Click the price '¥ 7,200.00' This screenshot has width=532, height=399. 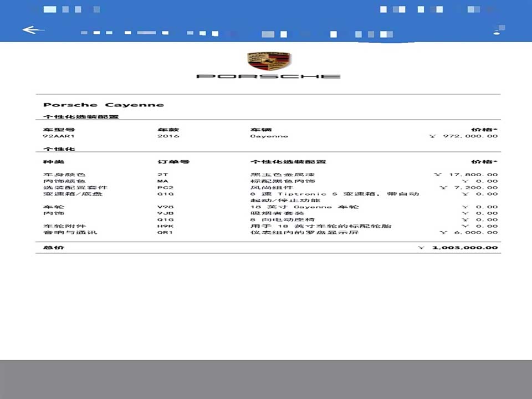coord(469,187)
